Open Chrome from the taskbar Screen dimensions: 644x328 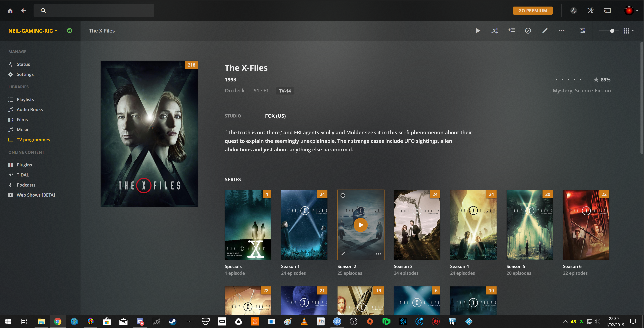click(58, 321)
